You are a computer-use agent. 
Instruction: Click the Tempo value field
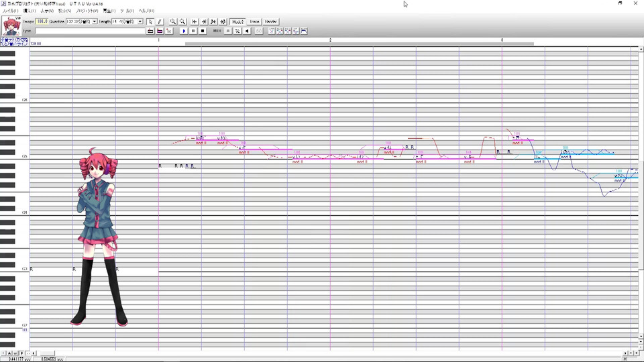(42, 21)
